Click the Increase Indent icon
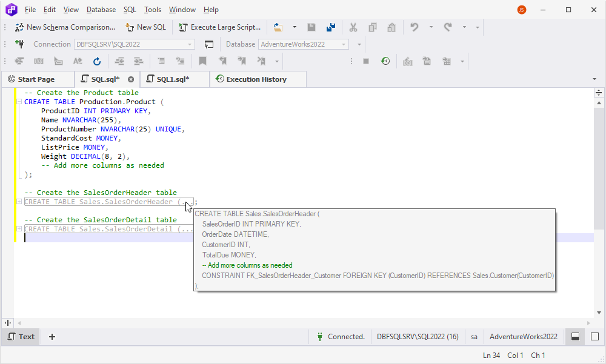The image size is (606, 364). point(138,61)
